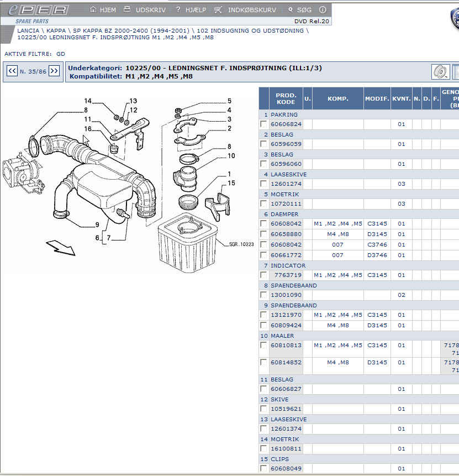Image resolution: width=459 pixels, height=476 pixels.
Task: Open INDKØBSKURV shopping cart
Action: pyautogui.click(x=252, y=10)
